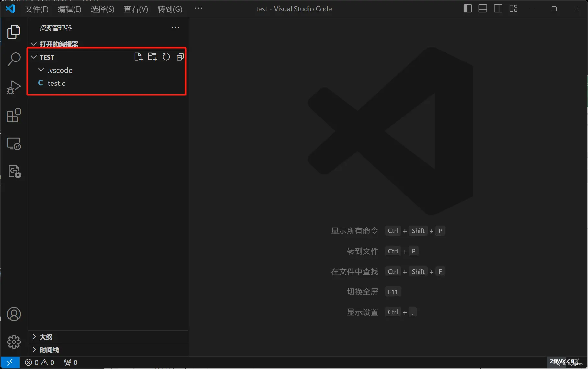
Task: Collapse the Open Editors section
Action: pyautogui.click(x=34, y=44)
